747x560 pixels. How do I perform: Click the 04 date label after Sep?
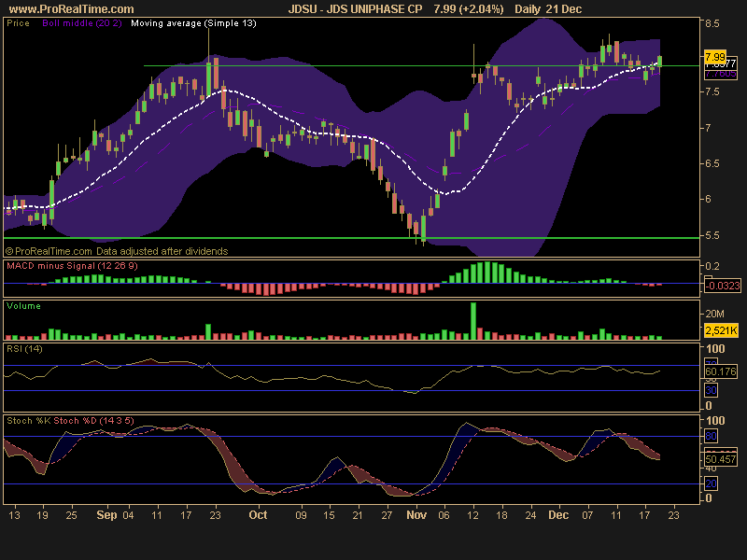[128, 515]
